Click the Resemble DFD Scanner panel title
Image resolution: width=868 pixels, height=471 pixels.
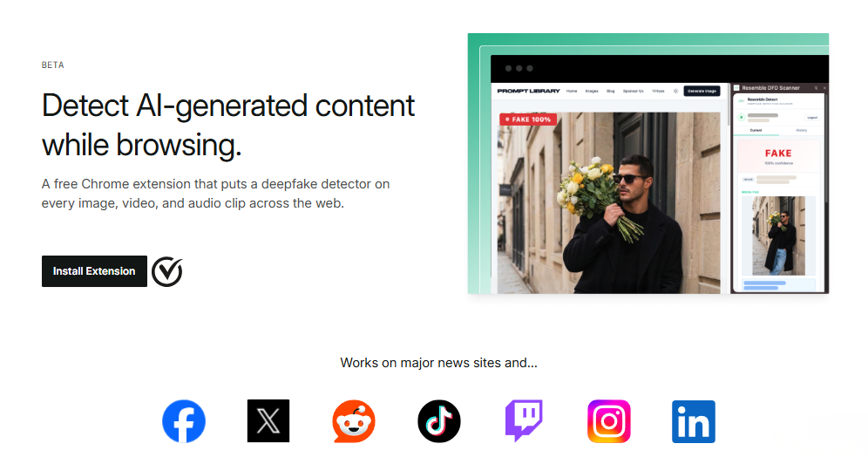[x=770, y=87]
